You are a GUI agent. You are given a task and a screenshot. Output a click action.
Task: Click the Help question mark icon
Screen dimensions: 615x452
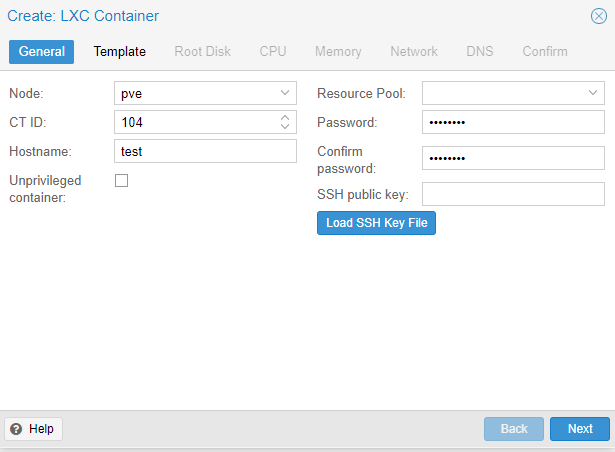point(16,429)
